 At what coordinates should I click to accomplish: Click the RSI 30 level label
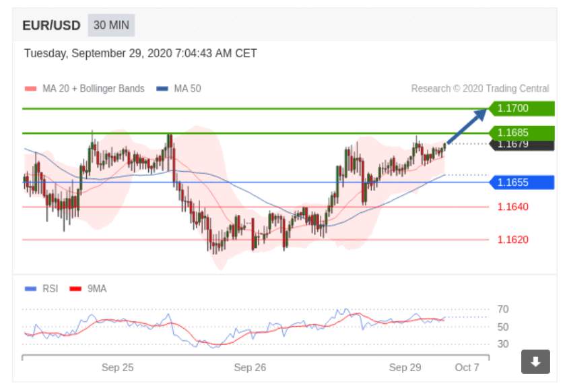[503, 344]
